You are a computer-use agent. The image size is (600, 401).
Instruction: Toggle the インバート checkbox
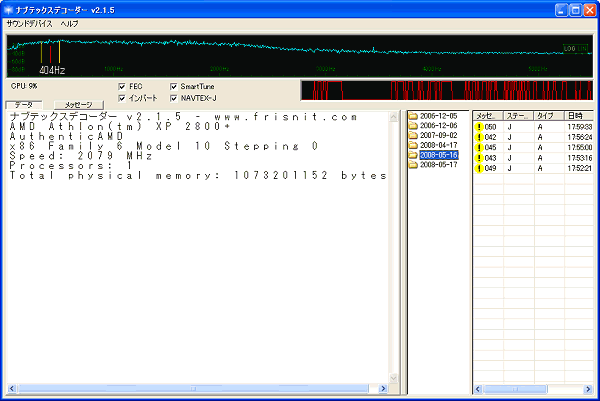(122, 98)
